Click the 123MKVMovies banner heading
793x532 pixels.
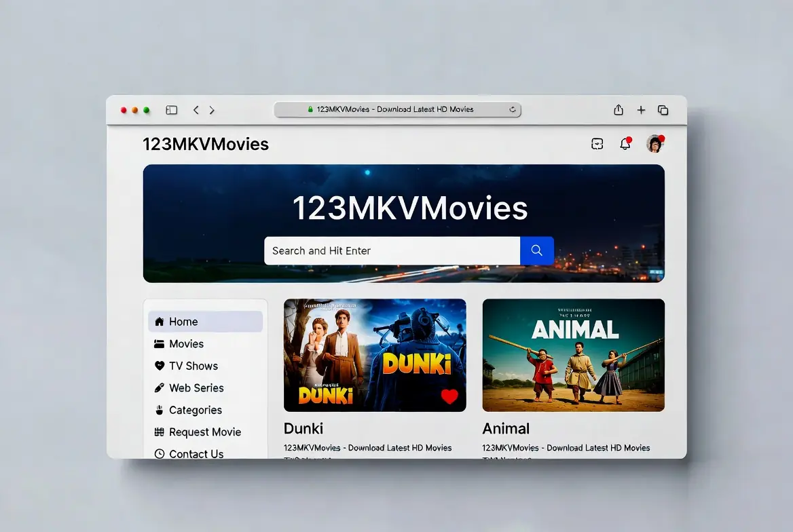point(410,208)
